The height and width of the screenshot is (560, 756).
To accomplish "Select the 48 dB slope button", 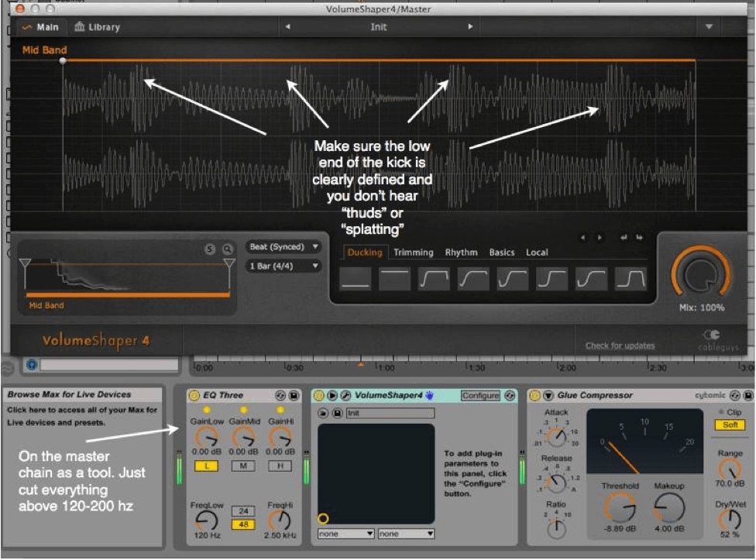I will [x=243, y=524].
